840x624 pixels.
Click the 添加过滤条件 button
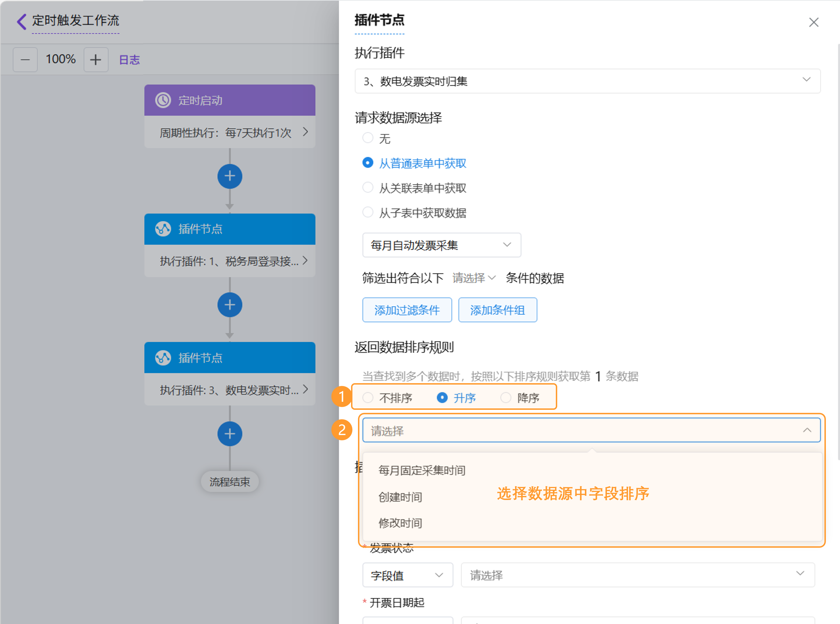tap(407, 310)
